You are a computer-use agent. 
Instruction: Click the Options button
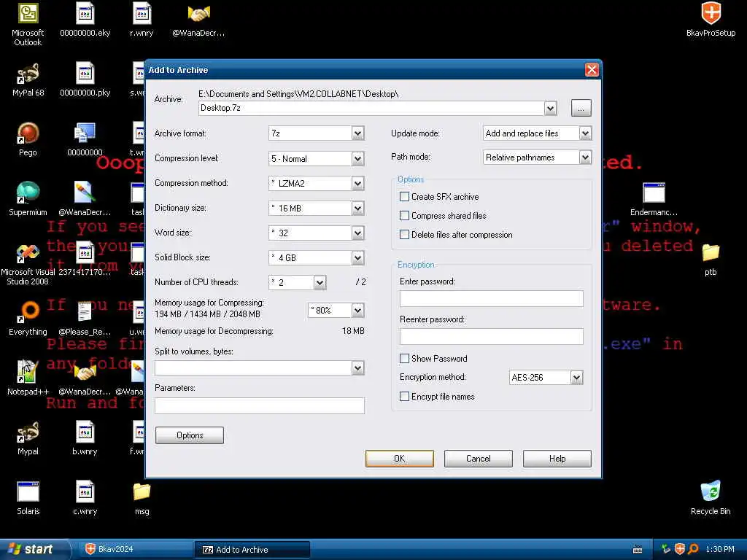pos(190,435)
